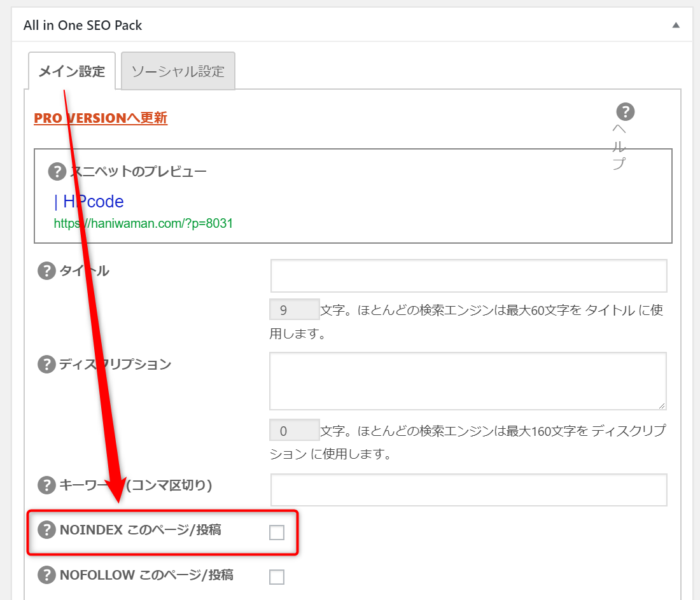Show help icon for NOFOLLOW option
The height and width of the screenshot is (600, 700).
coord(45,575)
